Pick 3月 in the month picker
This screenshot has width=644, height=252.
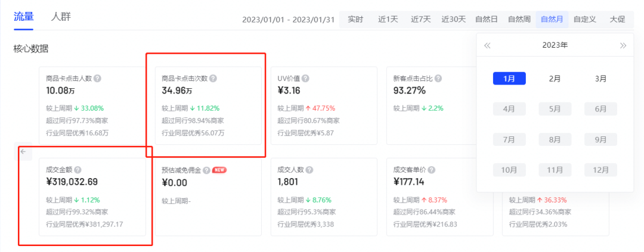click(601, 79)
